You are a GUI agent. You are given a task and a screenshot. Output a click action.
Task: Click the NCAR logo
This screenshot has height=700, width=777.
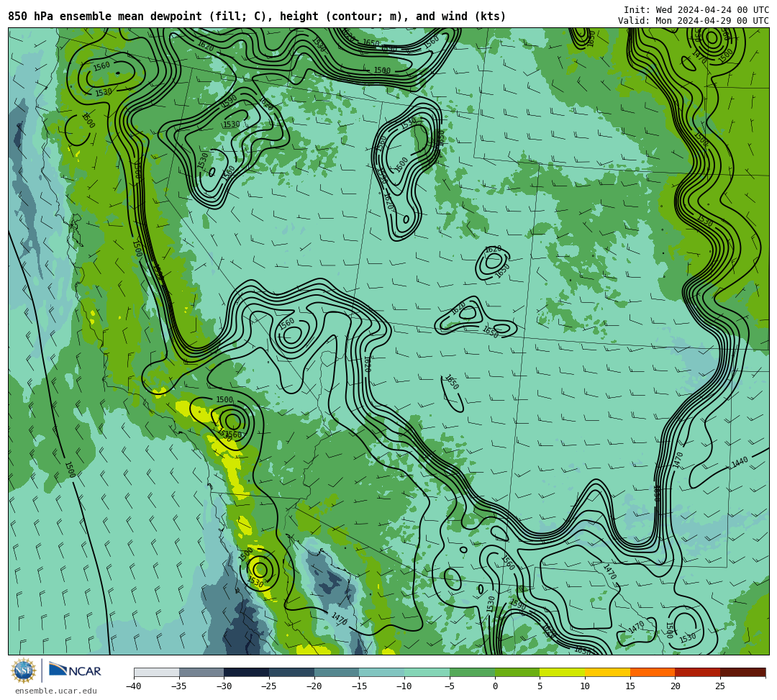pyautogui.click(x=75, y=671)
